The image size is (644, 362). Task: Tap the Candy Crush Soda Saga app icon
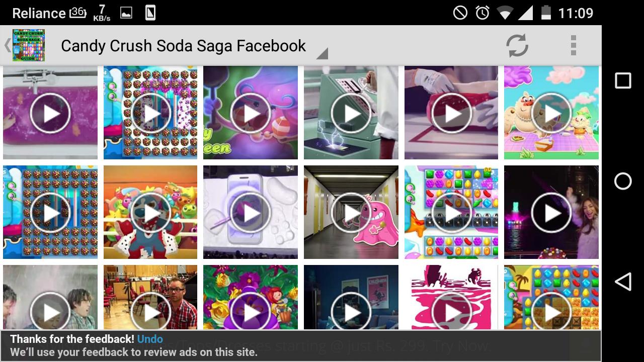(29, 46)
